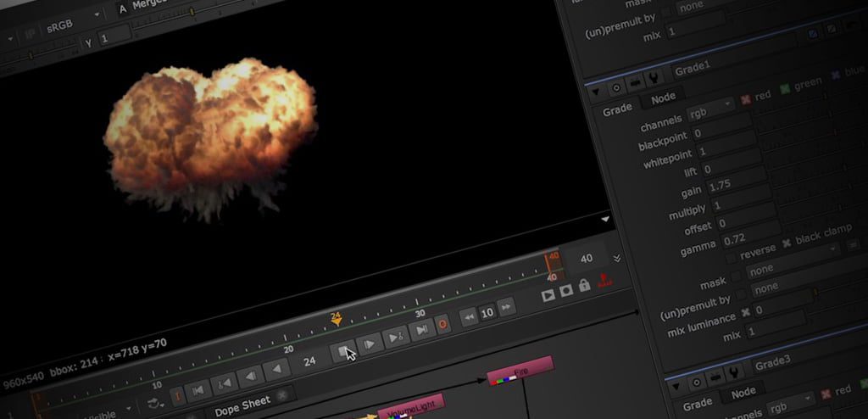Click the red pause-at icon by the lock
The image size is (868, 419).
point(604,280)
